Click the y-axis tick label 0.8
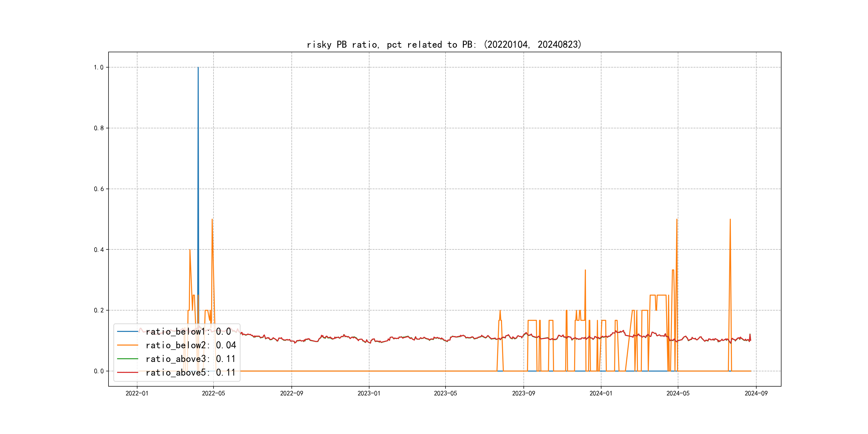Viewport: 868px width, 434px height. pos(99,128)
